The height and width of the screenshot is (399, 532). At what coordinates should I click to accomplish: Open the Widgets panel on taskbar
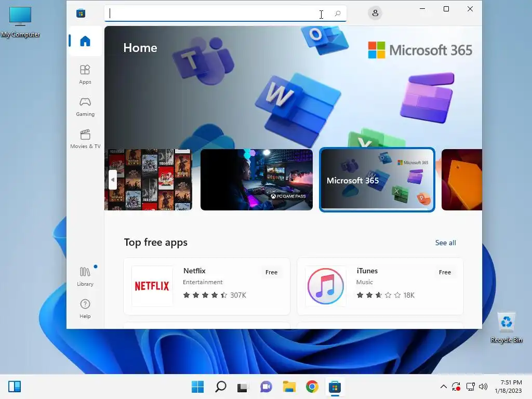pos(15,387)
